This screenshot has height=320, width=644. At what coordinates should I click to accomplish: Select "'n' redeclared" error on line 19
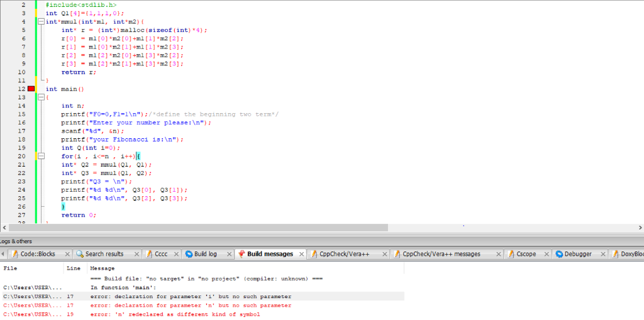pyautogui.click(x=202, y=315)
